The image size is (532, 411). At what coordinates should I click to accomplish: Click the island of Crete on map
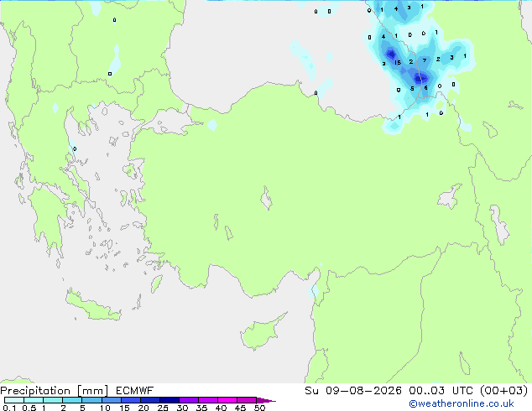(x=93, y=306)
